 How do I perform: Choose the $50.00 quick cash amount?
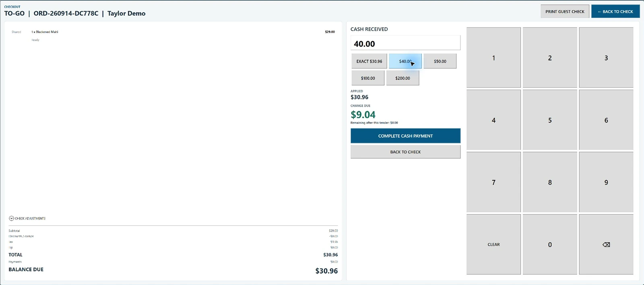[440, 61]
